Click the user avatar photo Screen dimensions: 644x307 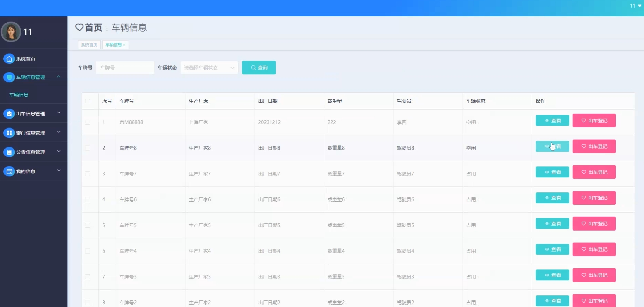pos(11,32)
